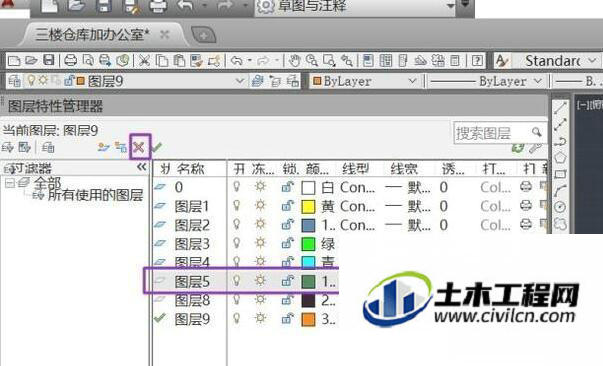The height and width of the screenshot is (366, 603).
Task: Select the Circle draw tool
Action: [x=560, y=207]
